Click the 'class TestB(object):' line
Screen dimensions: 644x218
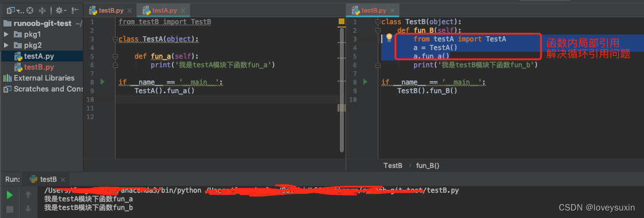(x=421, y=22)
